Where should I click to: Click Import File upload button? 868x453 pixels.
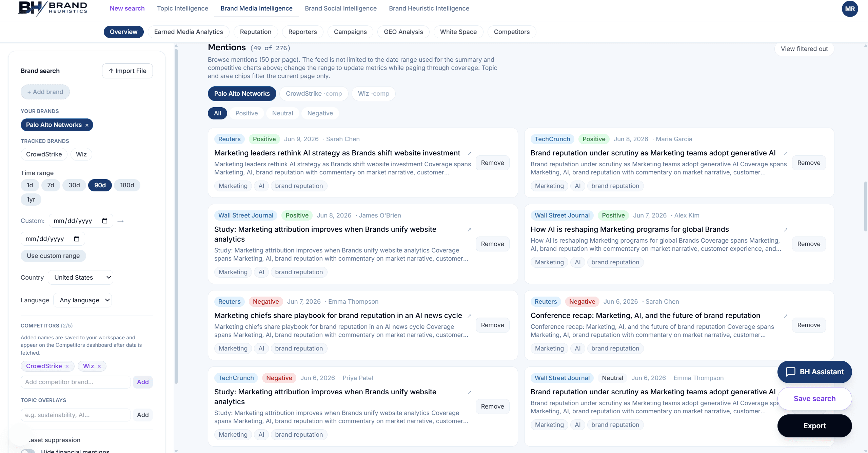click(127, 71)
